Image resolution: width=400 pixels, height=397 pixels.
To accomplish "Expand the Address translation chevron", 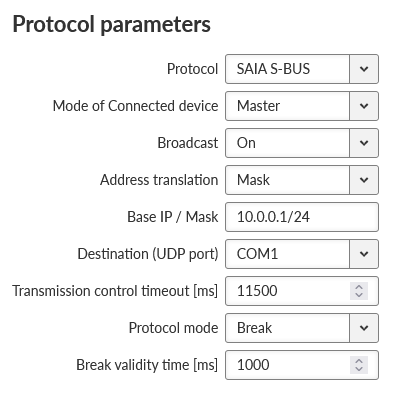I will 364,180.
